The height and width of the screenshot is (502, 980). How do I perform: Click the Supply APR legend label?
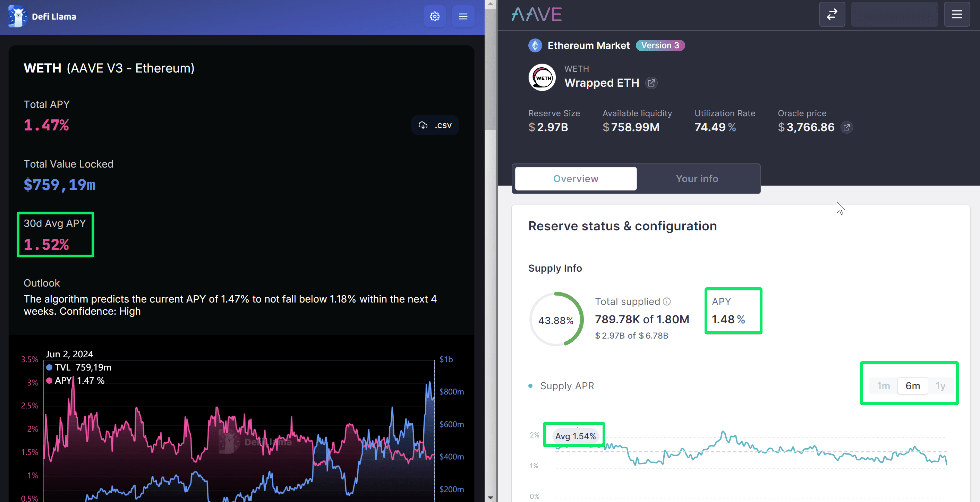click(x=567, y=386)
